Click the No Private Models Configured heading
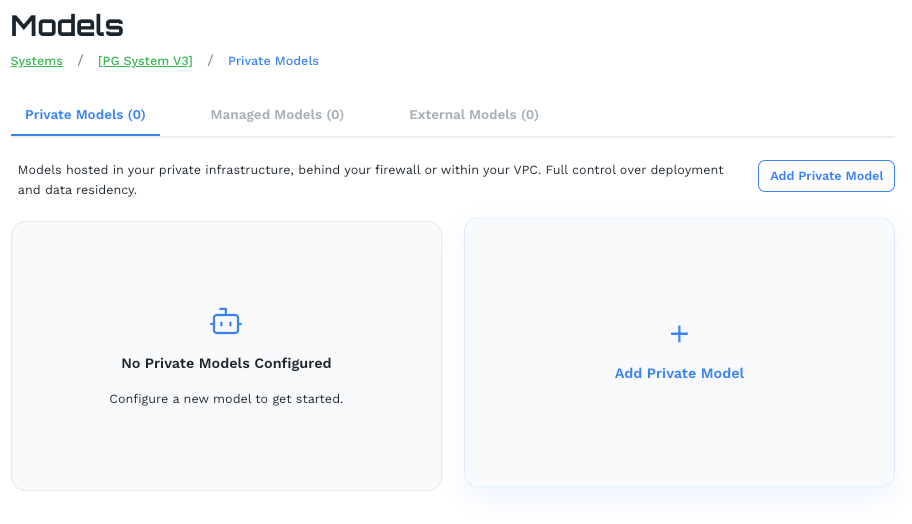The image size is (912, 524). tap(226, 364)
